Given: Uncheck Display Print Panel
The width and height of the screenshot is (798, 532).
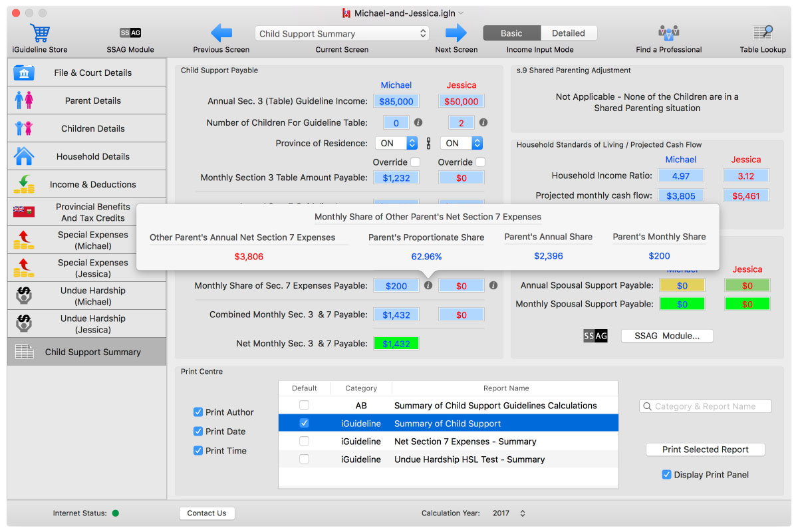Looking at the screenshot, I should 666,475.
